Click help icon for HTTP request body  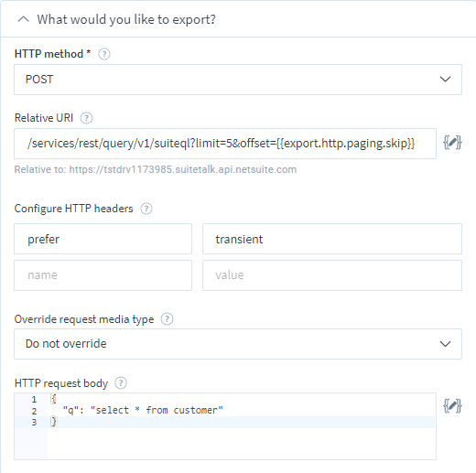pyautogui.click(x=121, y=383)
